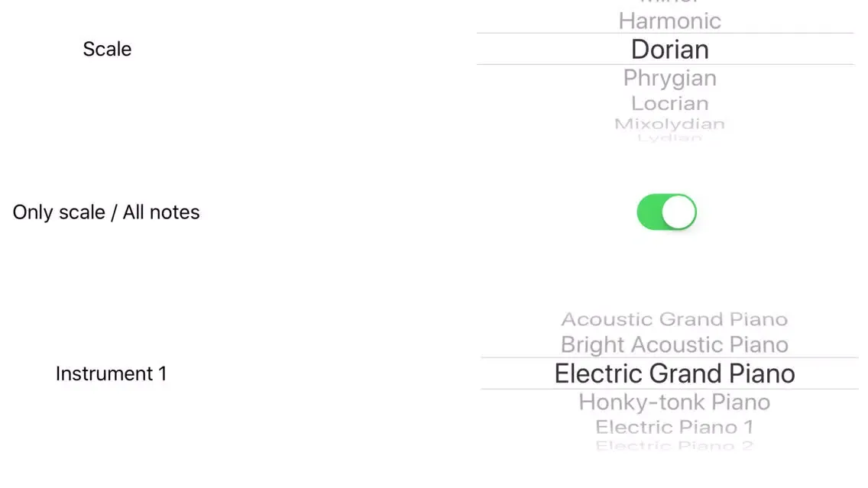This screenshot has height=488, width=868.
Task: Select Electric Piano 1 in instrument picker
Action: (674, 427)
